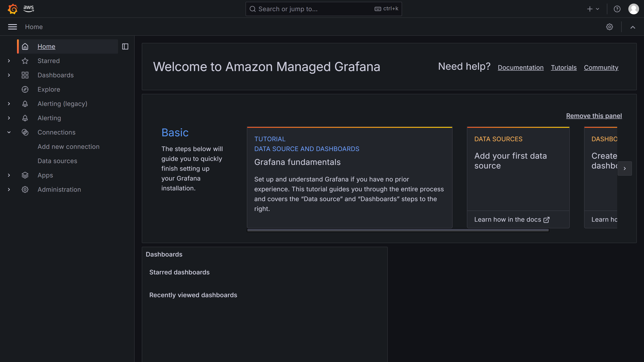
Task: Click the Alerting (legacy) bell icon
Action: coord(25,104)
